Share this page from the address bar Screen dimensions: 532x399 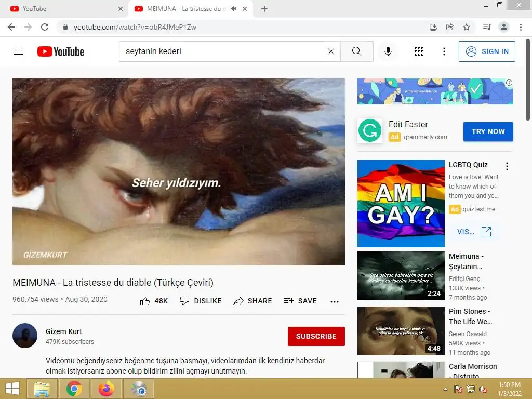(450, 27)
